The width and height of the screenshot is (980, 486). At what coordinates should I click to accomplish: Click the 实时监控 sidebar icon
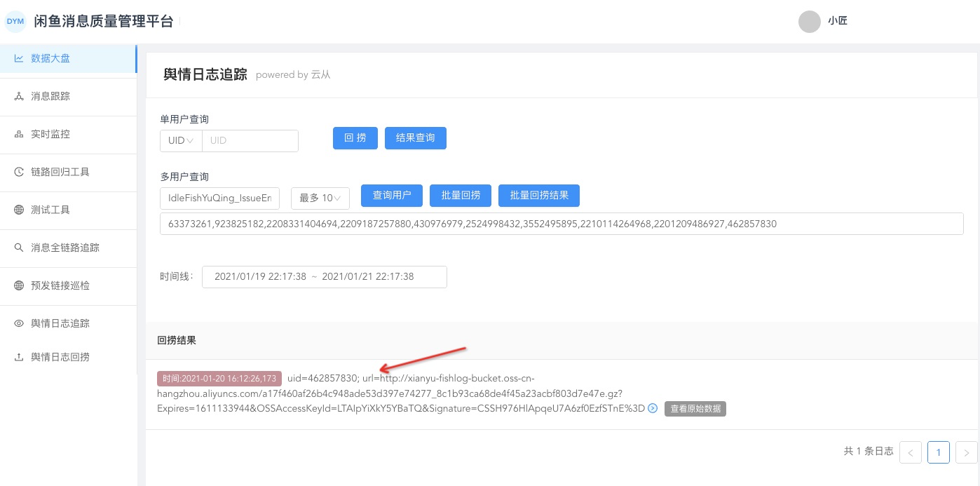pos(19,134)
